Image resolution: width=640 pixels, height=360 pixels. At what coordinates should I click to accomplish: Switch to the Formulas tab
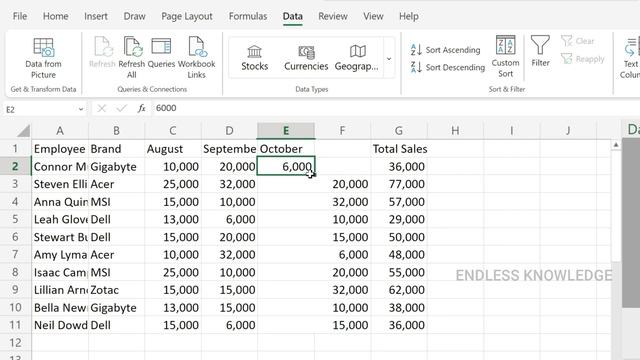[x=248, y=16]
